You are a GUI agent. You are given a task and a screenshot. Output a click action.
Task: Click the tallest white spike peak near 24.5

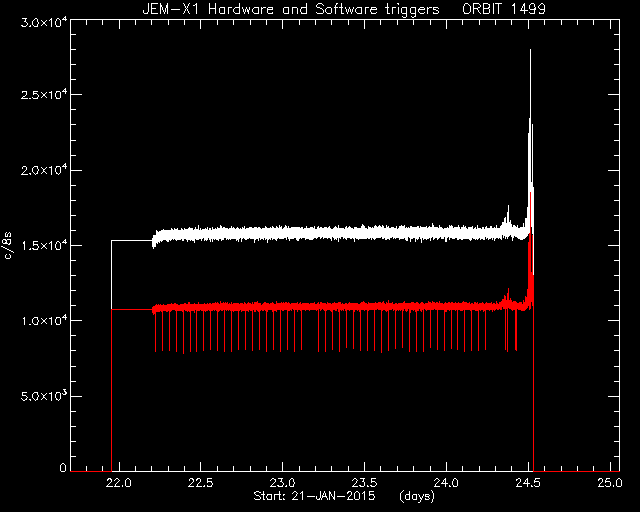(x=530, y=51)
